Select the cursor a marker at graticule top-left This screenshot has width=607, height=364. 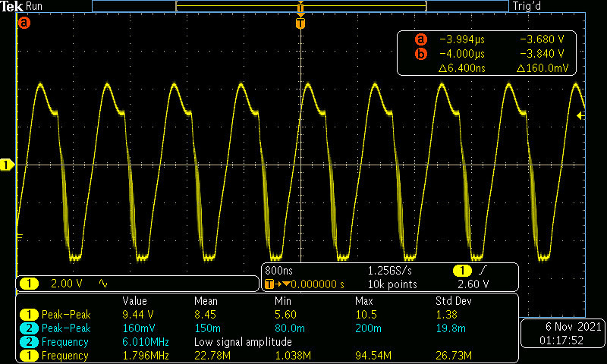point(24,23)
